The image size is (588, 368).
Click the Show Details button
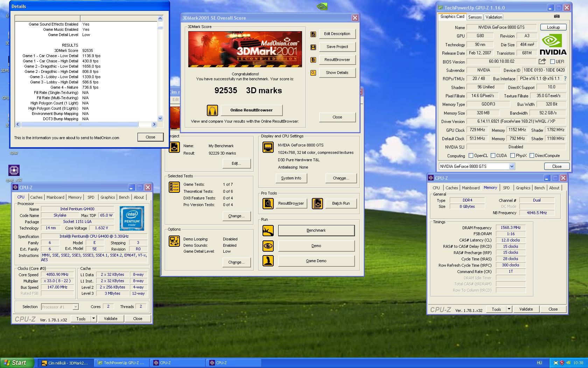pos(337,73)
